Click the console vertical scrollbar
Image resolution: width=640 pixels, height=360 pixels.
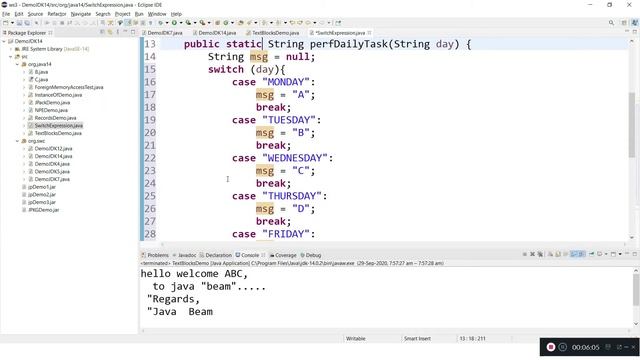(636, 290)
